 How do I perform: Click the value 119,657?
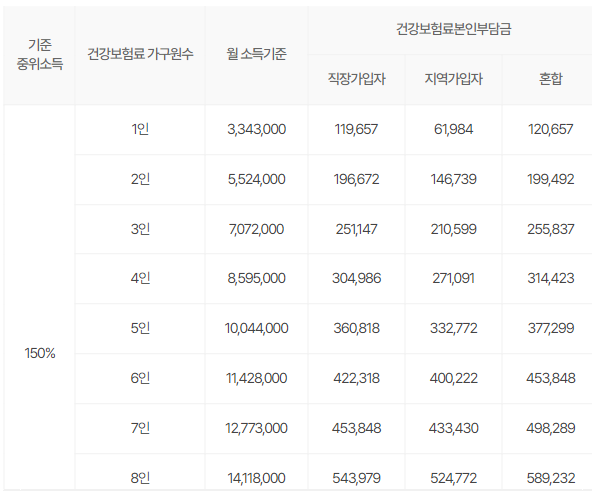coord(356,130)
